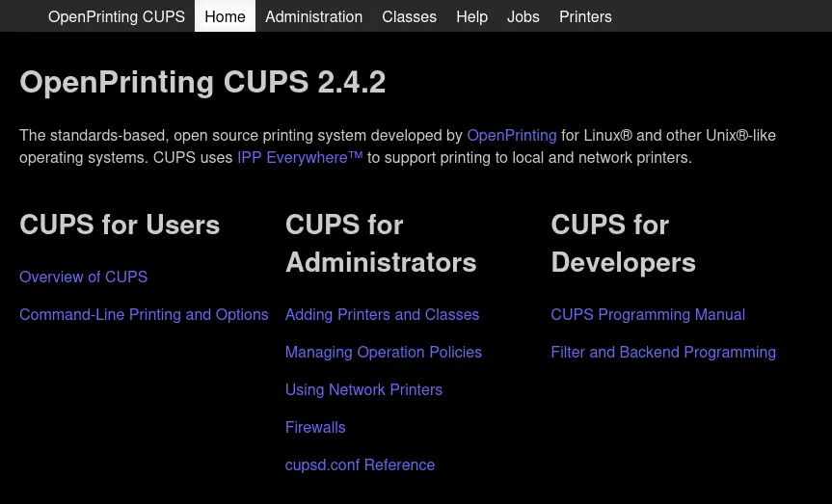832x504 pixels.
Task: Click the CUPS for Developers heading
Action: [x=623, y=244]
